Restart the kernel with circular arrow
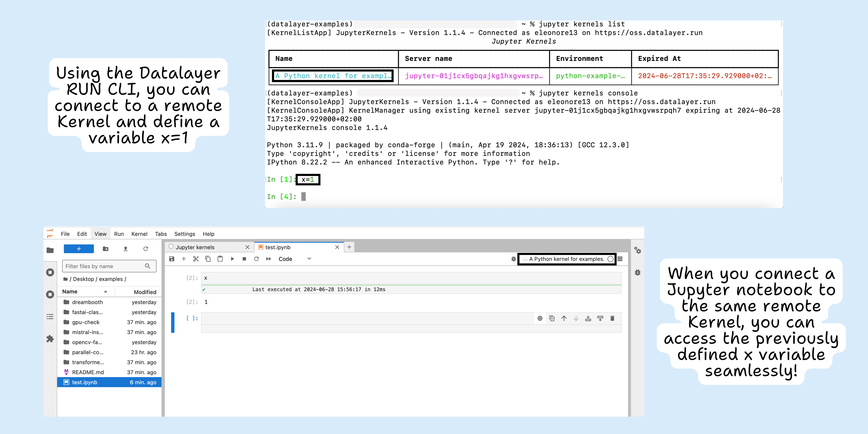Image resolution: width=868 pixels, height=434 pixels. coord(256,259)
